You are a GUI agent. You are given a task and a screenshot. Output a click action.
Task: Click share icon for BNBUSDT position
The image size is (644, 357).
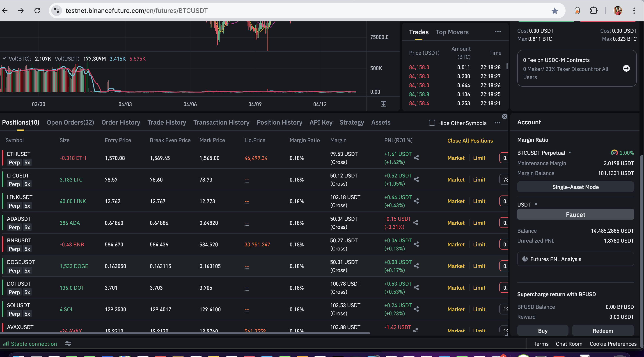point(416,244)
